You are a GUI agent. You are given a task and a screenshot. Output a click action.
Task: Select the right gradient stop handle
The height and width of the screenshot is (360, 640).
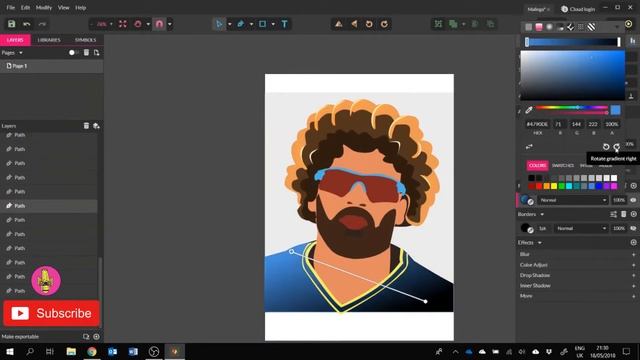(x=619, y=42)
